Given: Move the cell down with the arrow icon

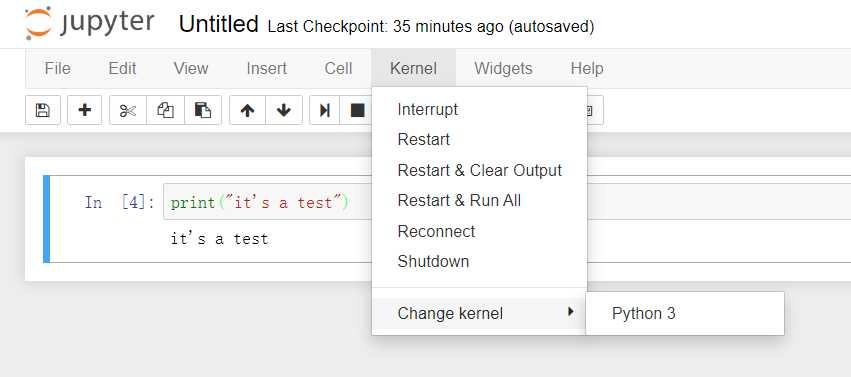Looking at the screenshot, I should click(284, 110).
